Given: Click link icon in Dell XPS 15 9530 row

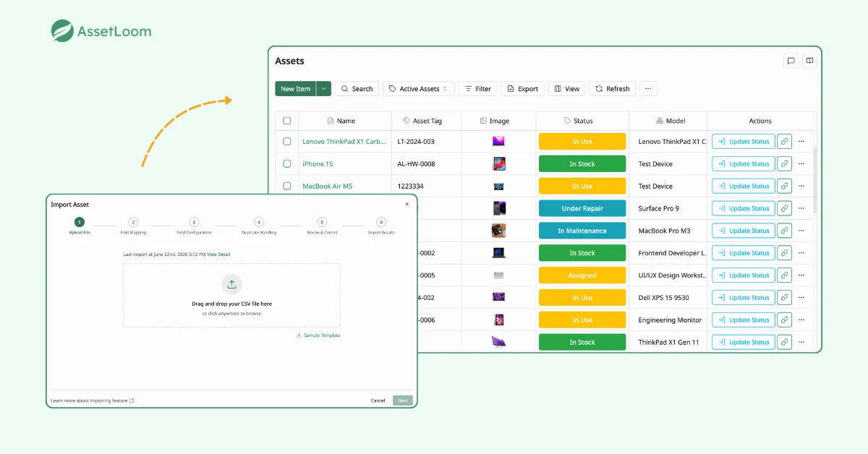Looking at the screenshot, I should click(784, 298).
